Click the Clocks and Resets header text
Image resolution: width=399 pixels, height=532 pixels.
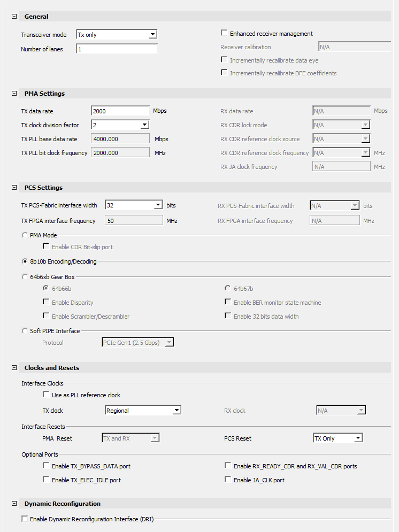coord(51,367)
